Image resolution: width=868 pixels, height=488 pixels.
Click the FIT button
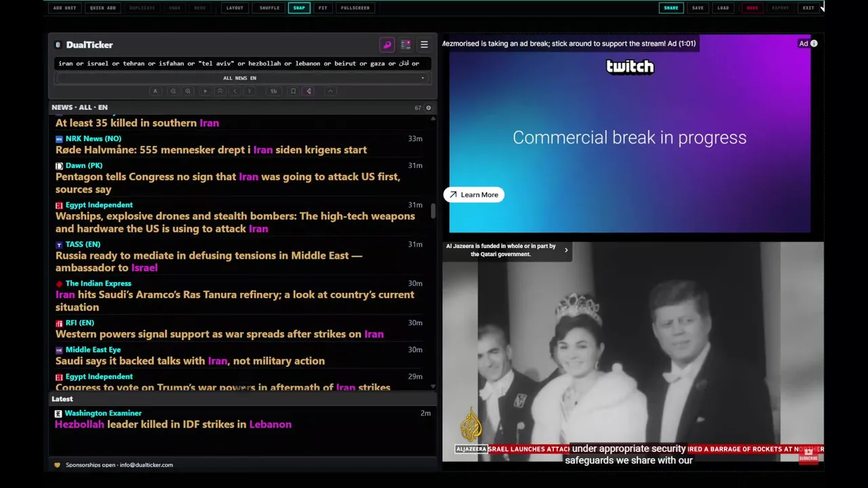[x=323, y=8]
